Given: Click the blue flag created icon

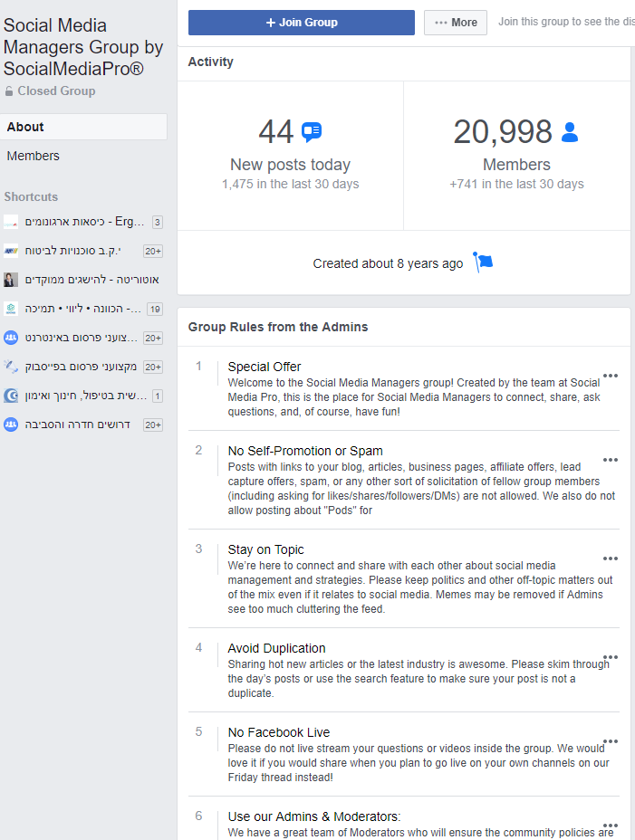Looking at the screenshot, I should [x=483, y=263].
